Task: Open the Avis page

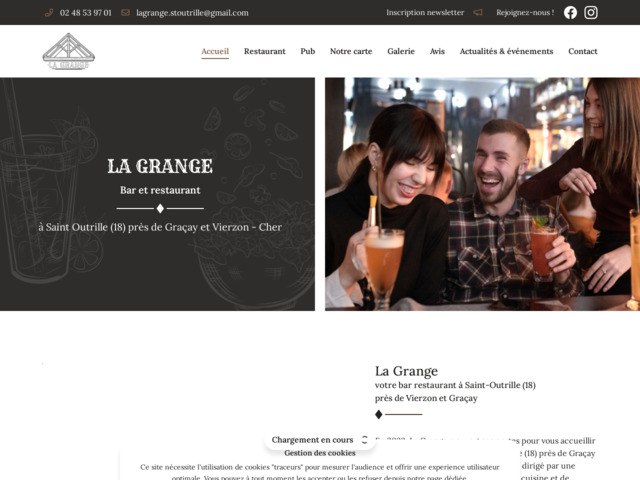Action: coord(437,51)
